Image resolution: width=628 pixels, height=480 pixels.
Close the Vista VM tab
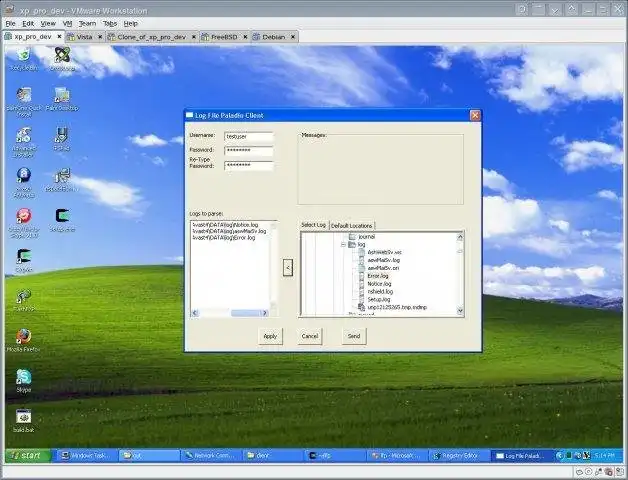click(x=100, y=37)
